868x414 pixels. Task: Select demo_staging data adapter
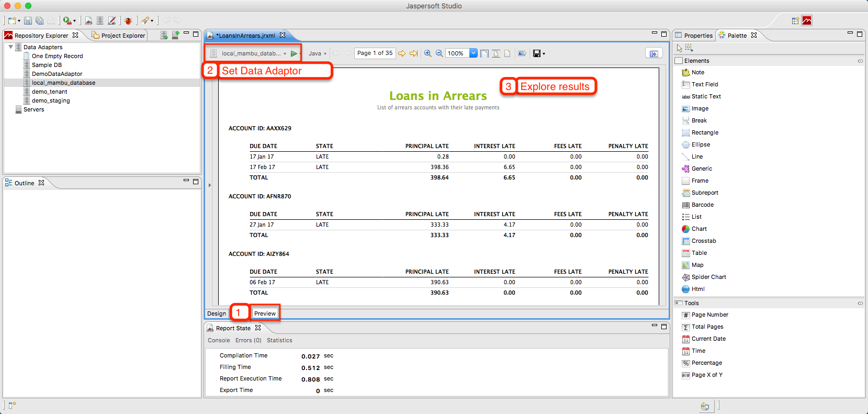click(x=51, y=100)
